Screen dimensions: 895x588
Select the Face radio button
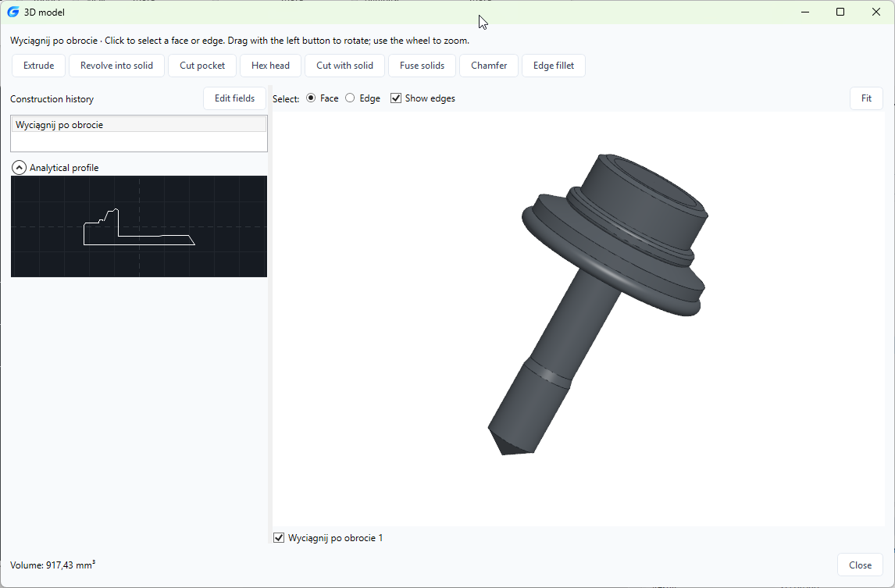tap(311, 98)
